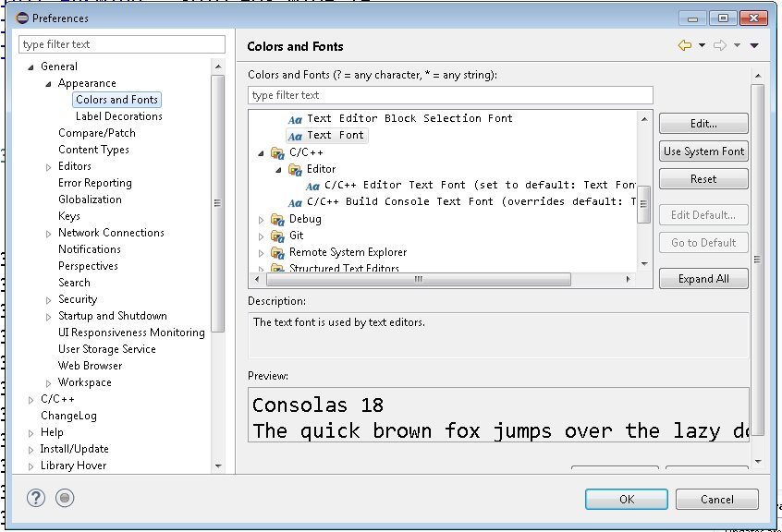Image resolution: width=782 pixels, height=532 pixels.
Task: Expand the Library Hover node
Action: tap(31, 466)
